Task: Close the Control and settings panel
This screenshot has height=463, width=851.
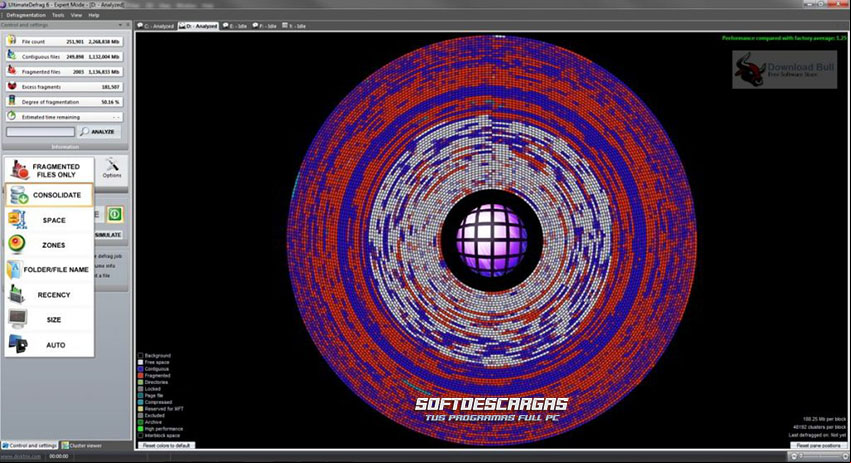Action: pos(128,25)
